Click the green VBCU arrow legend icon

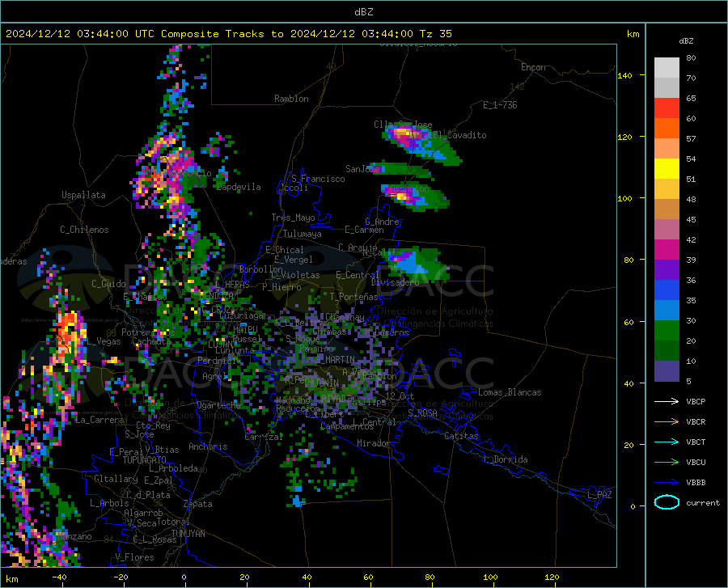(667, 463)
